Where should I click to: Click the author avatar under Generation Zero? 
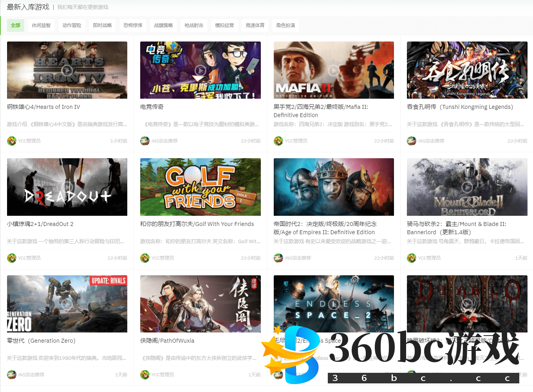(x=12, y=374)
